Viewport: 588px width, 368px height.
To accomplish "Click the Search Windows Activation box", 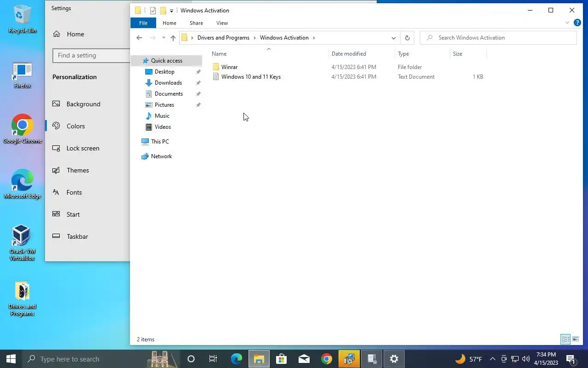I will [498, 38].
